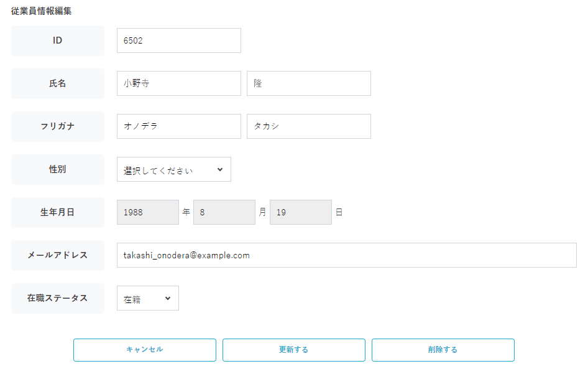Click the 従業員情報編集 heading
Viewport: 588px width, 379px height.
click(42, 11)
